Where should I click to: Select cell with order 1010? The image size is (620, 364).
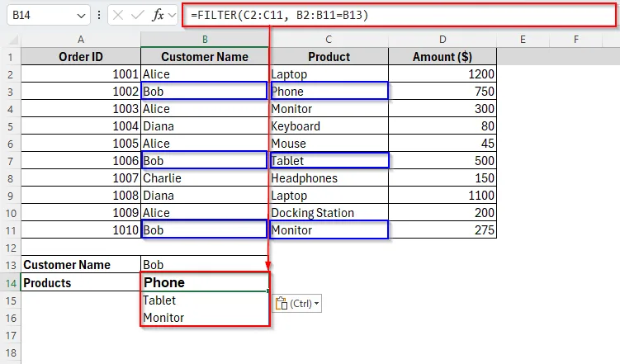tap(81, 230)
